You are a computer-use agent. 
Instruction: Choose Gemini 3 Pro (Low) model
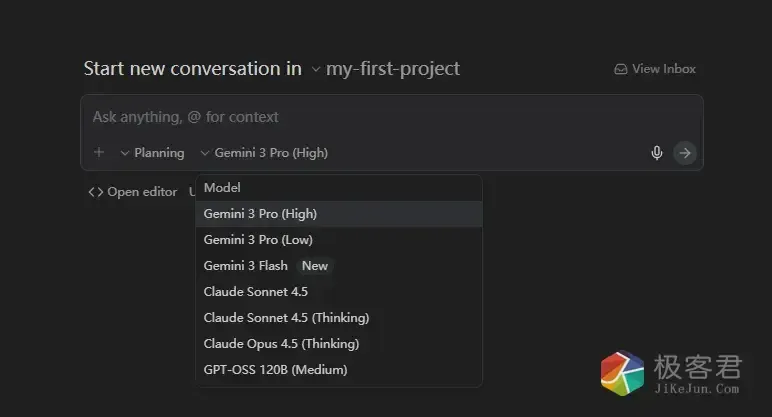coord(258,240)
